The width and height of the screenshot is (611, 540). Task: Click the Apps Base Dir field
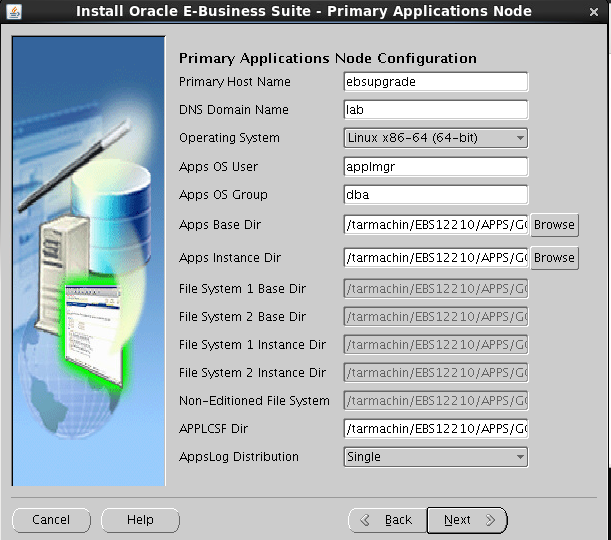pyautogui.click(x=436, y=225)
